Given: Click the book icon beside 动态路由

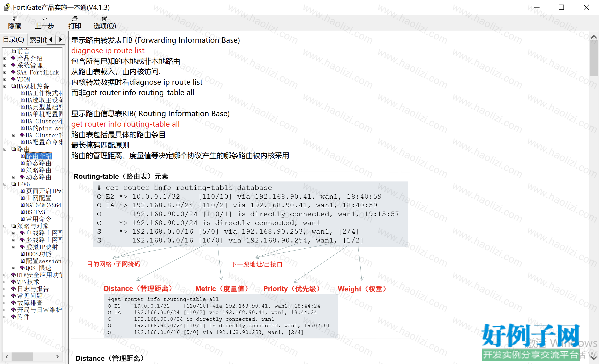Looking at the screenshot, I should [x=22, y=177].
